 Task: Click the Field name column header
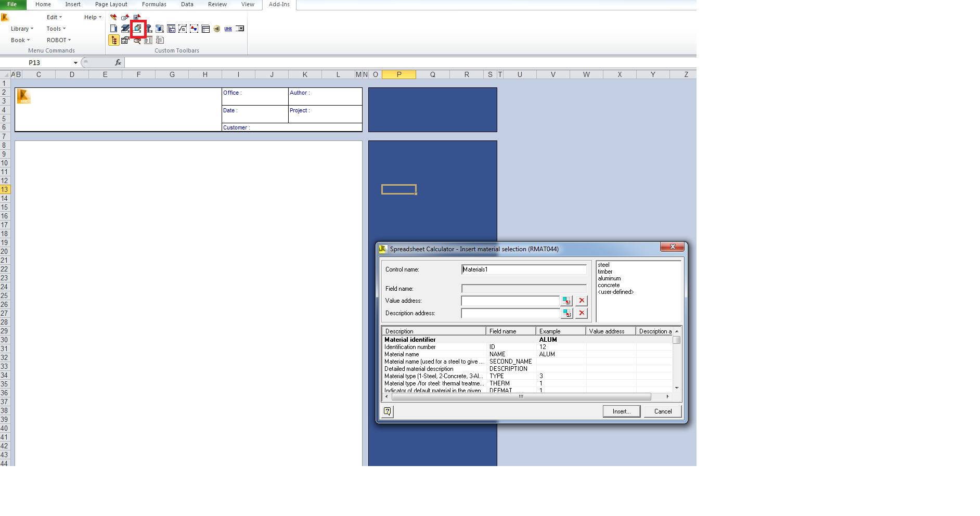[x=511, y=331]
